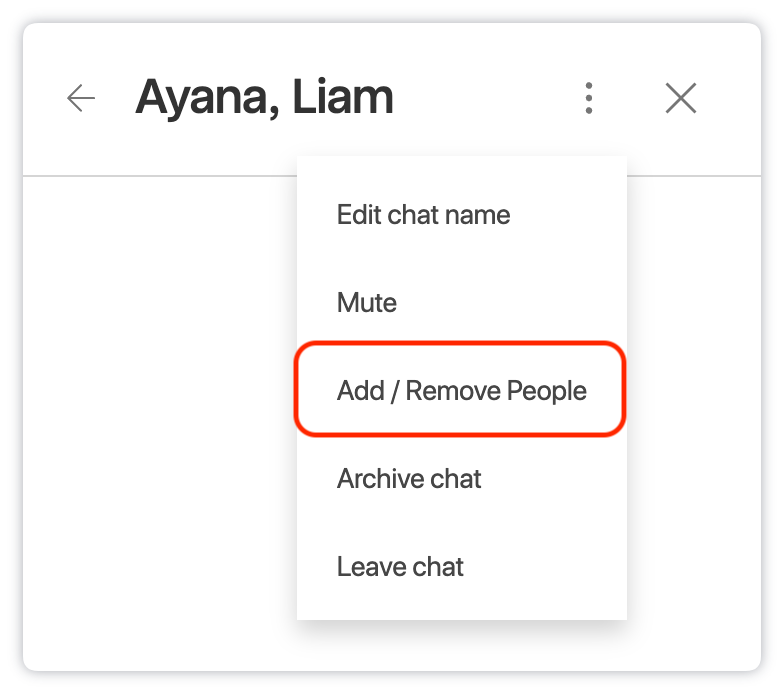This screenshot has width=784, height=694.
Task: Mute this chat conversation
Action: click(x=462, y=302)
